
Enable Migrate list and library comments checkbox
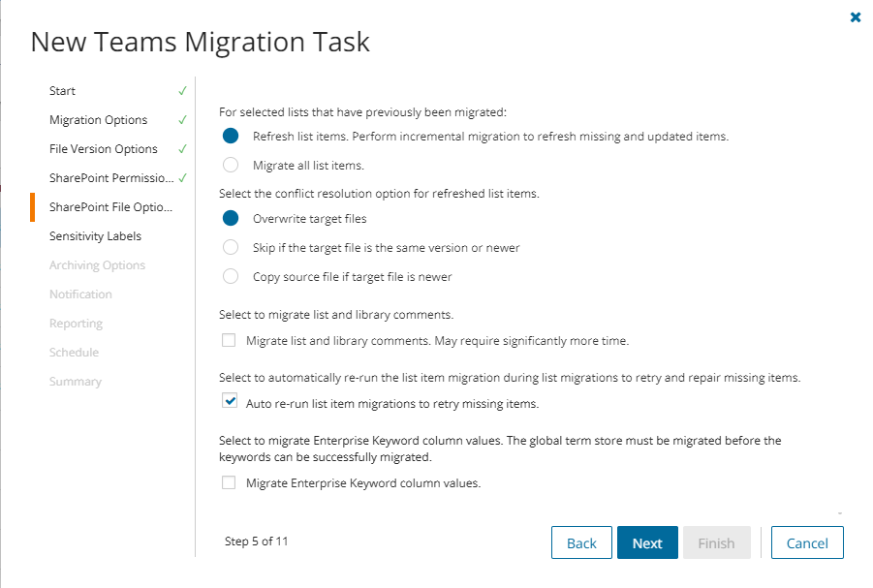(x=229, y=340)
